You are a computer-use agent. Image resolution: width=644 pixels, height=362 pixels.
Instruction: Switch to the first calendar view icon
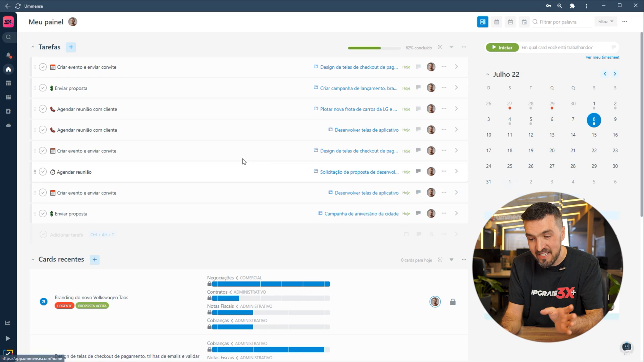click(497, 22)
